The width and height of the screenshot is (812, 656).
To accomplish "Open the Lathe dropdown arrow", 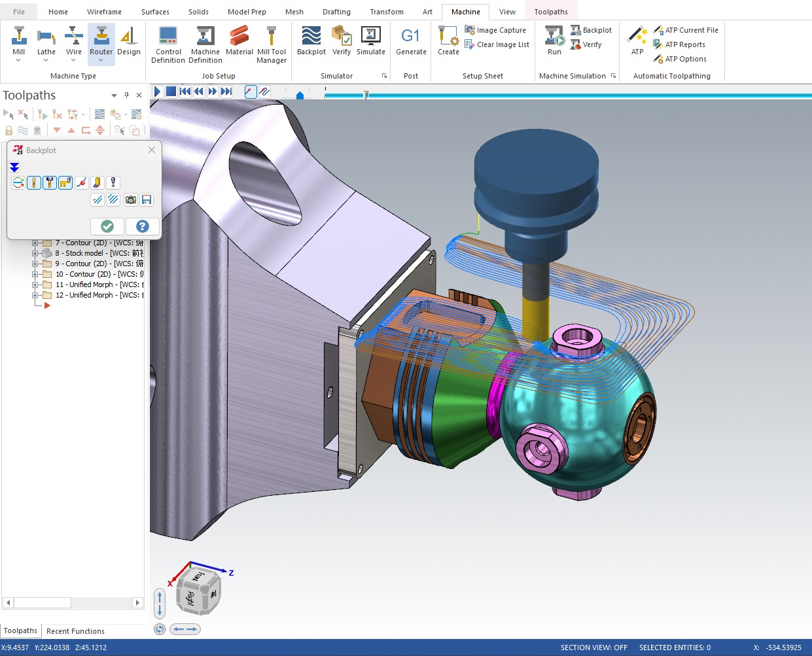I will tap(46, 60).
